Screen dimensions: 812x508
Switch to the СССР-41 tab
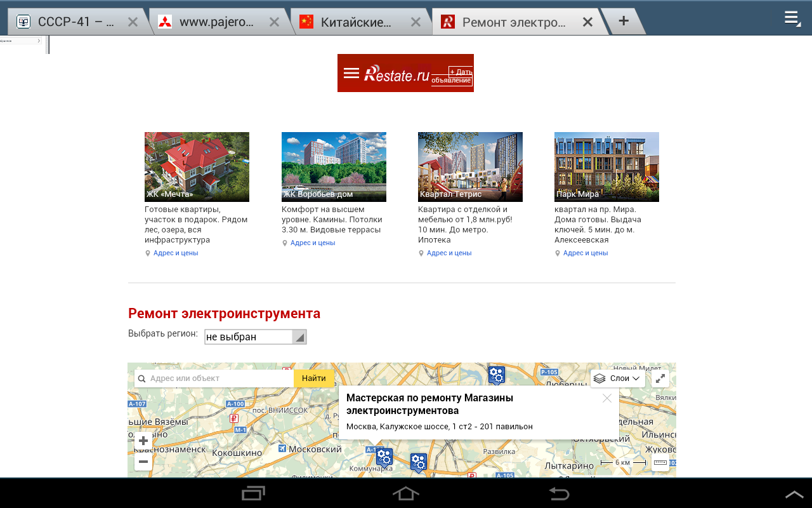(x=75, y=22)
